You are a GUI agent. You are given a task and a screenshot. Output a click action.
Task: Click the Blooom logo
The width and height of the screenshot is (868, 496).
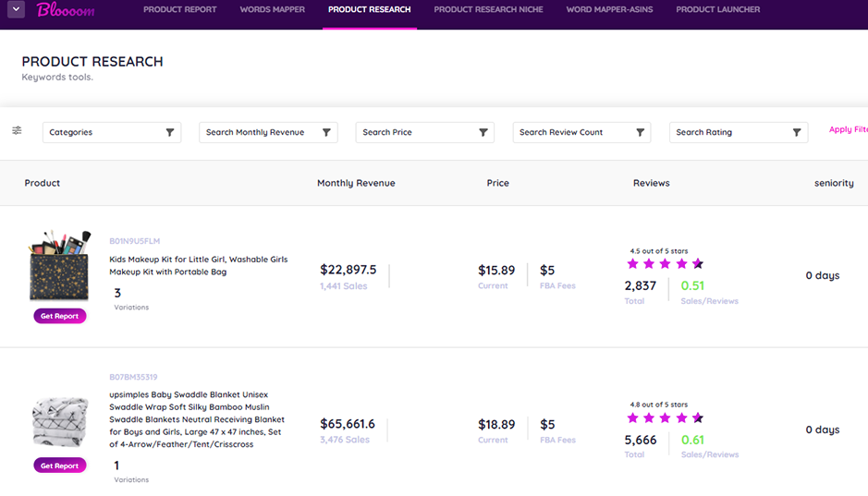point(66,10)
